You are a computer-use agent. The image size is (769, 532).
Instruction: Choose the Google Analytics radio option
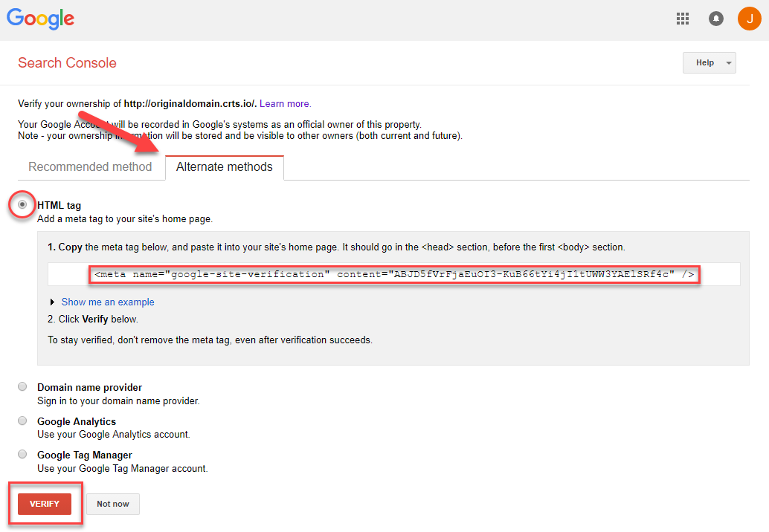pyautogui.click(x=22, y=421)
